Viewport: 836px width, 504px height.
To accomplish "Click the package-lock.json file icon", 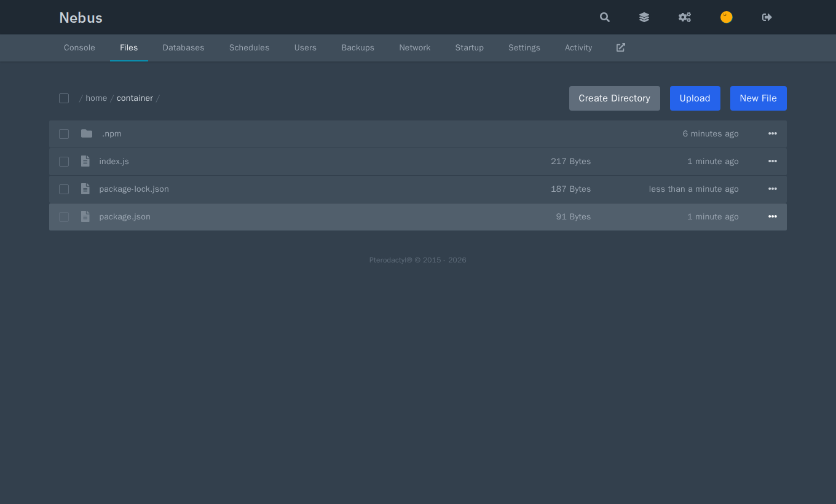I will click(85, 189).
